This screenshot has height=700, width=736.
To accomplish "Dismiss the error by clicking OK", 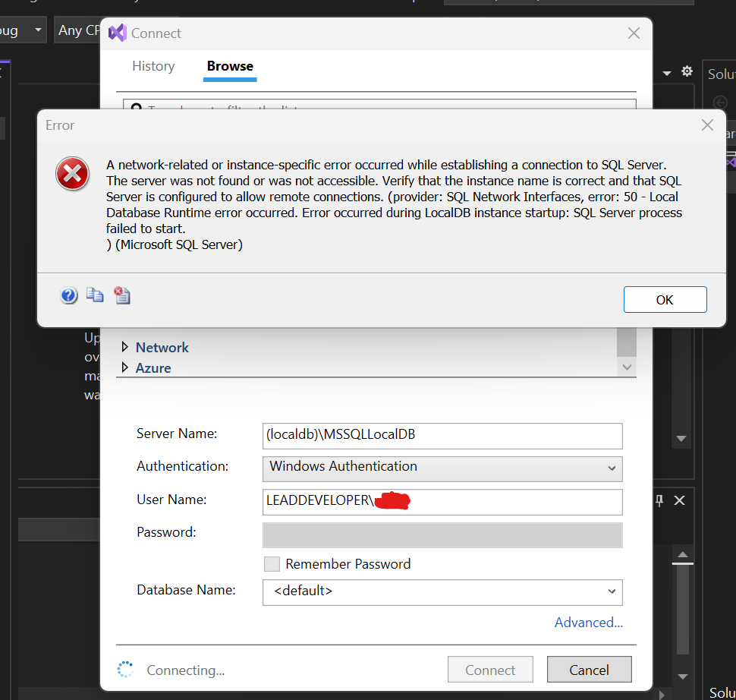I will [x=665, y=299].
